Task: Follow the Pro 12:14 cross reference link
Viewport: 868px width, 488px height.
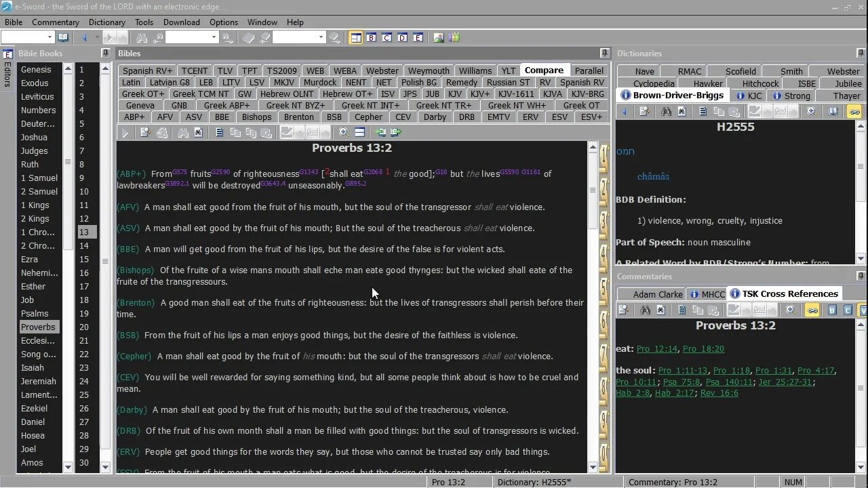Action: 657,349
